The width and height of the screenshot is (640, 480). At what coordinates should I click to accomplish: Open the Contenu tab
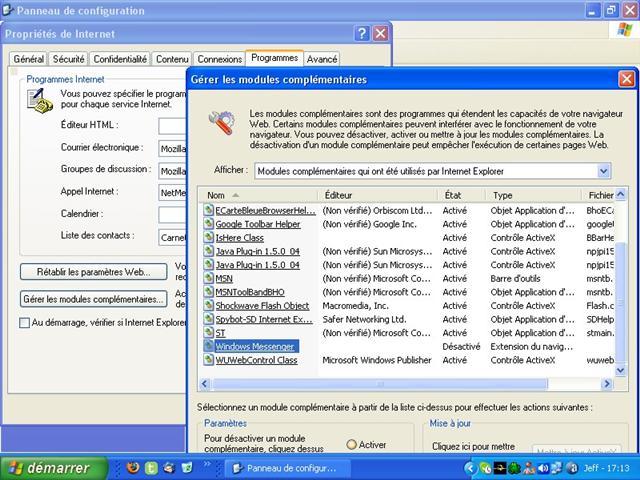(x=172, y=59)
